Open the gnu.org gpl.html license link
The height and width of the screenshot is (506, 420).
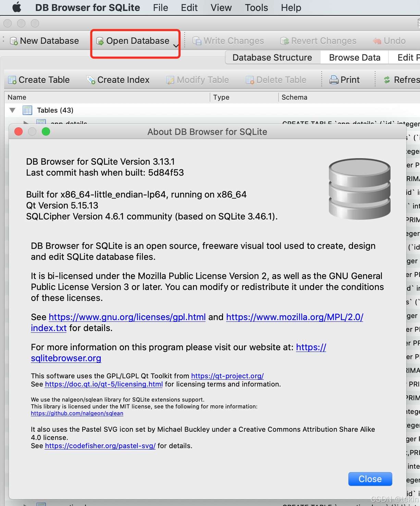tap(127, 317)
